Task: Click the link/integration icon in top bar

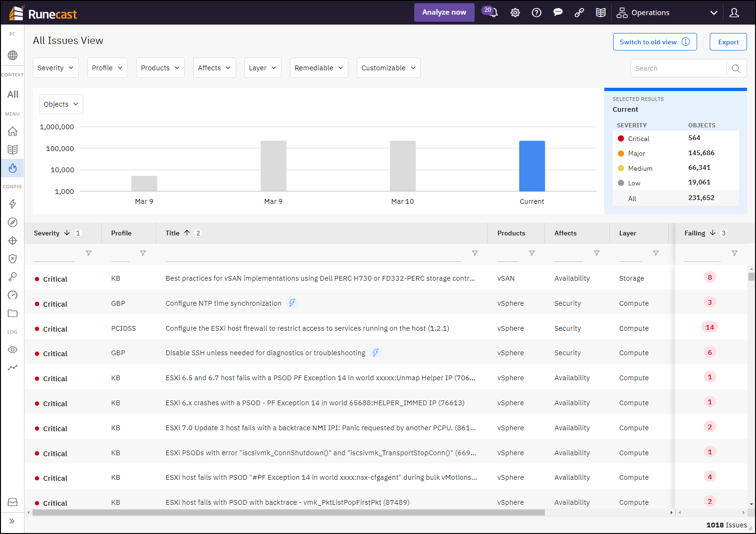Action: coord(579,13)
